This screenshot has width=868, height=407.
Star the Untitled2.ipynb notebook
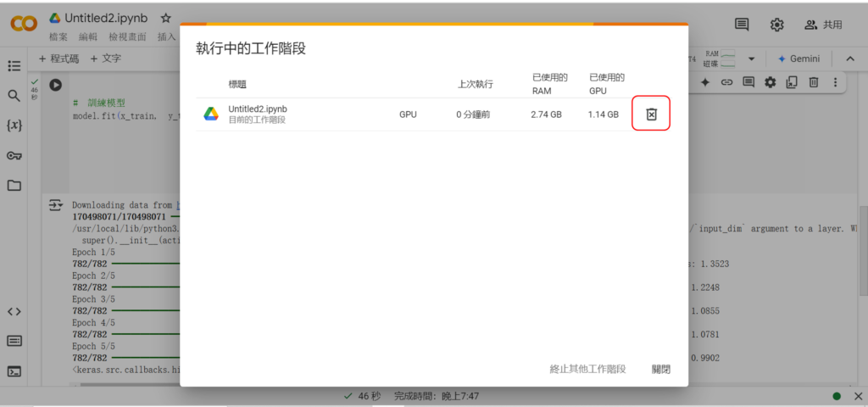166,18
